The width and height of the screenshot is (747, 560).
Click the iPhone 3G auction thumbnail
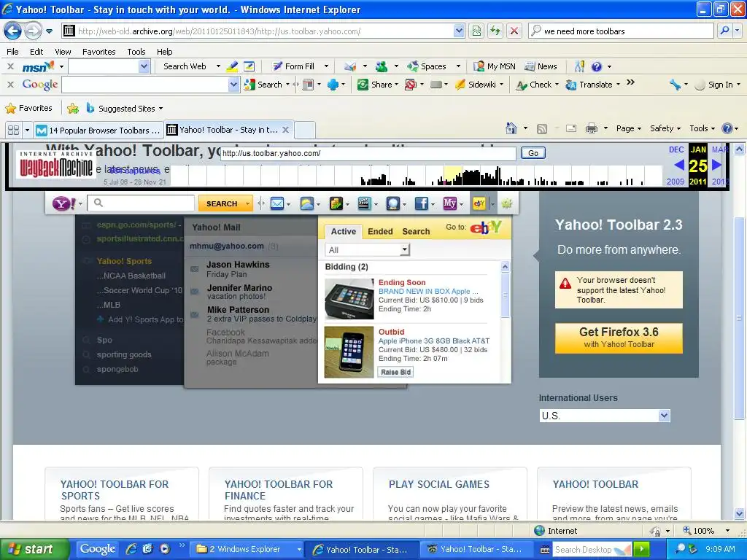pos(349,352)
